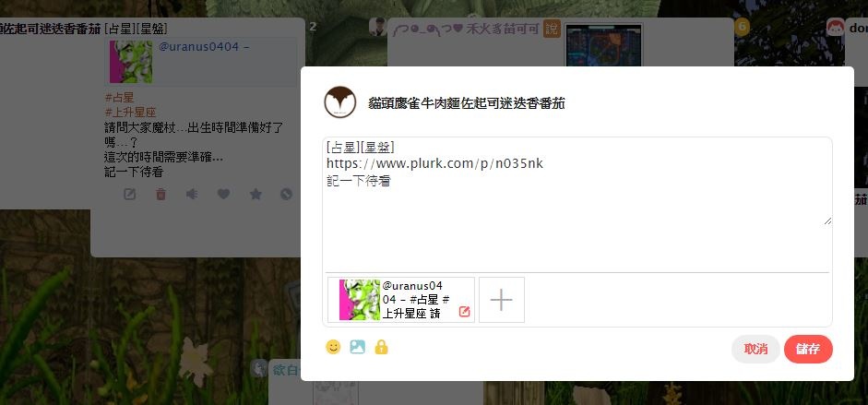Click the pencil edit icon under the plurk

tap(129, 195)
